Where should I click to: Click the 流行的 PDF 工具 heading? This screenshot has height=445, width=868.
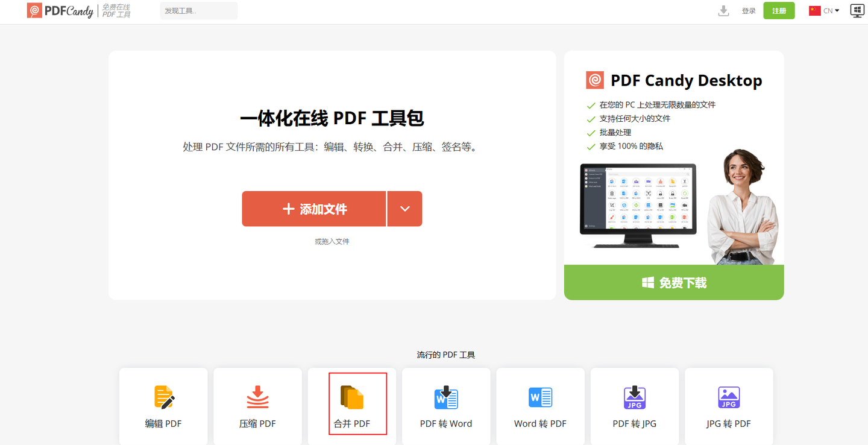pyautogui.click(x=446, y=355)
